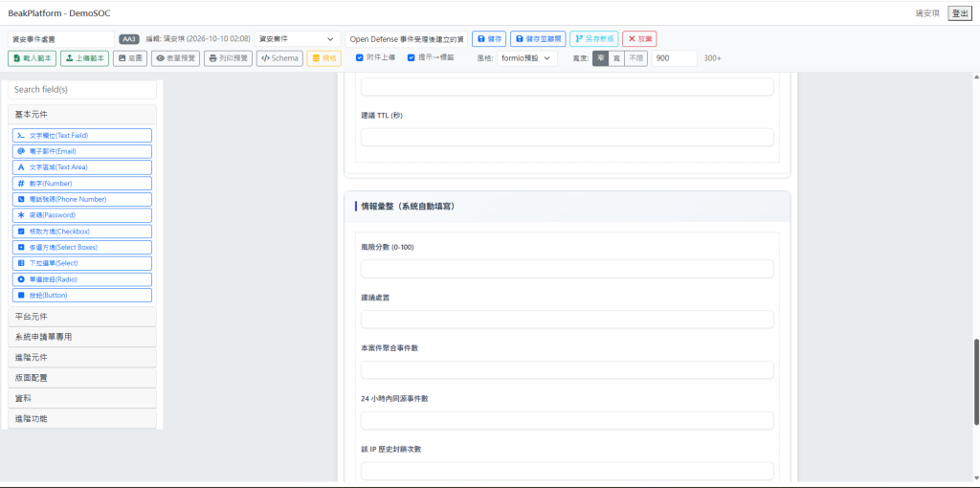This screenshot has height=488, width=980.
Task: Click the 風險分數 (0-100) input field
Action: click(x=567, y=269)
